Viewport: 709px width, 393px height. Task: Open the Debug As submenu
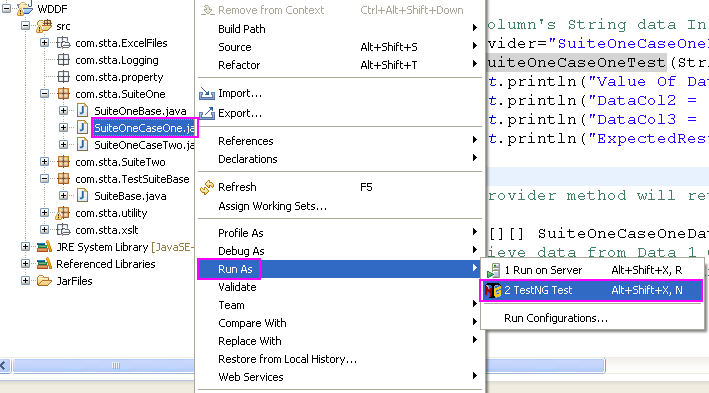[340, 251]
